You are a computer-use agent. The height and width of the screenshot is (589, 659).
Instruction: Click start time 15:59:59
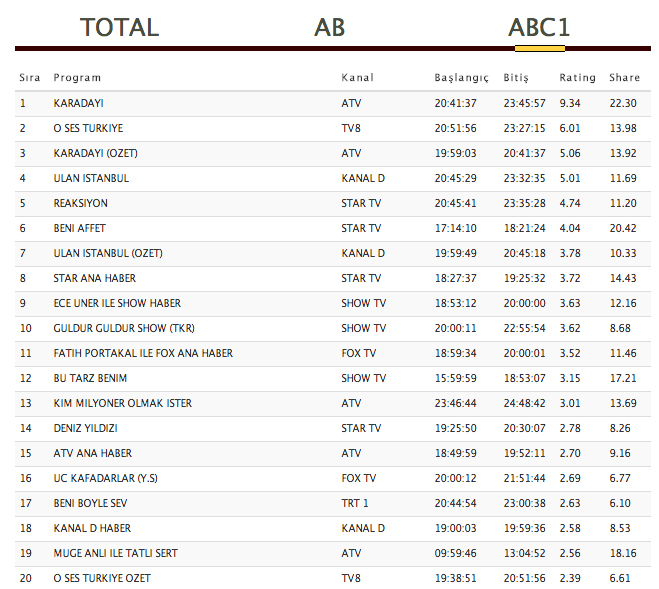(456, 378)
